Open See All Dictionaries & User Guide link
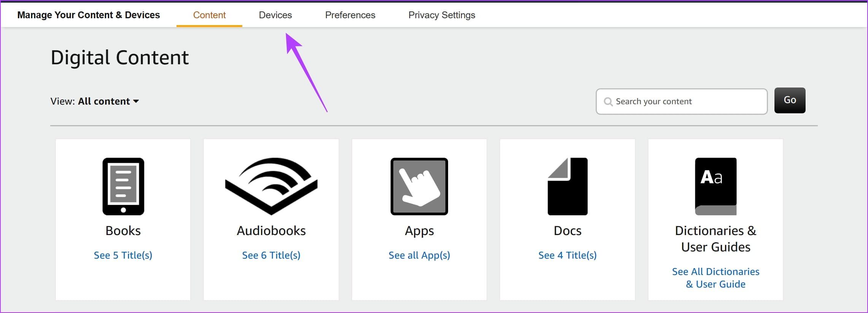 point(716,278)
